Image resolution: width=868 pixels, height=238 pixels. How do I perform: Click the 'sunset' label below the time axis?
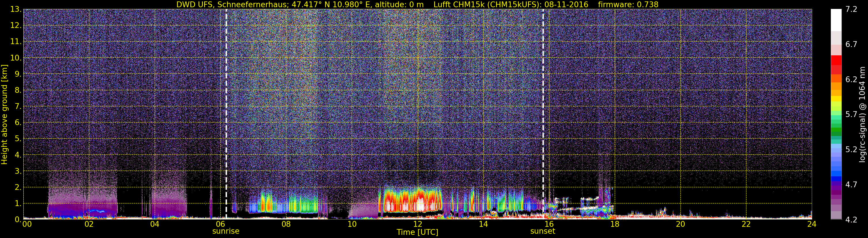pos(542,231)
